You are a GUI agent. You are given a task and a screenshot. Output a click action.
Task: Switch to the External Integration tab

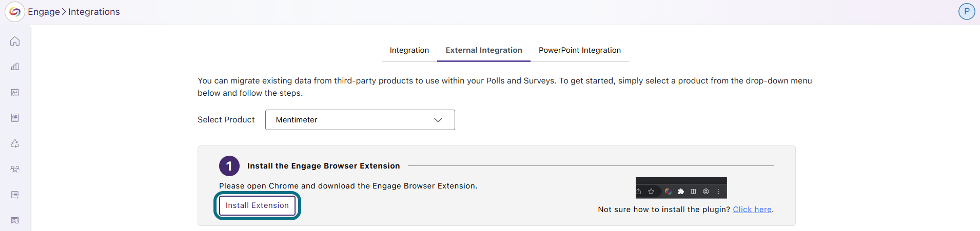484,50
